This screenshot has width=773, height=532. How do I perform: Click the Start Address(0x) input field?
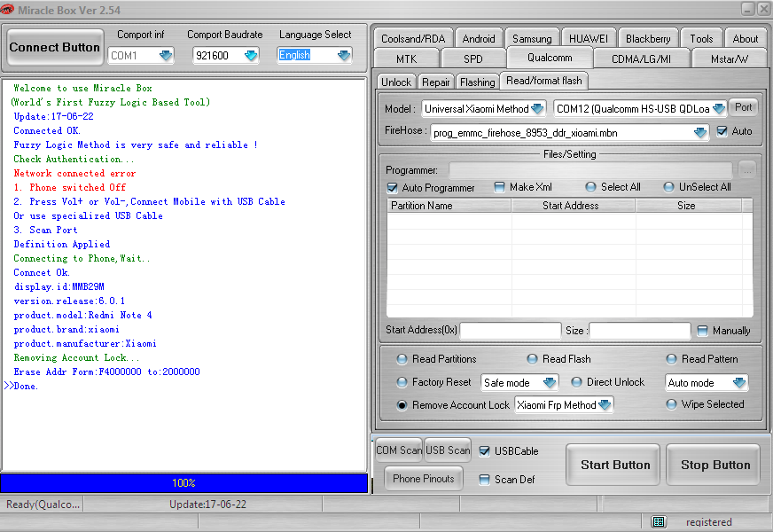[x=511, y=331]
